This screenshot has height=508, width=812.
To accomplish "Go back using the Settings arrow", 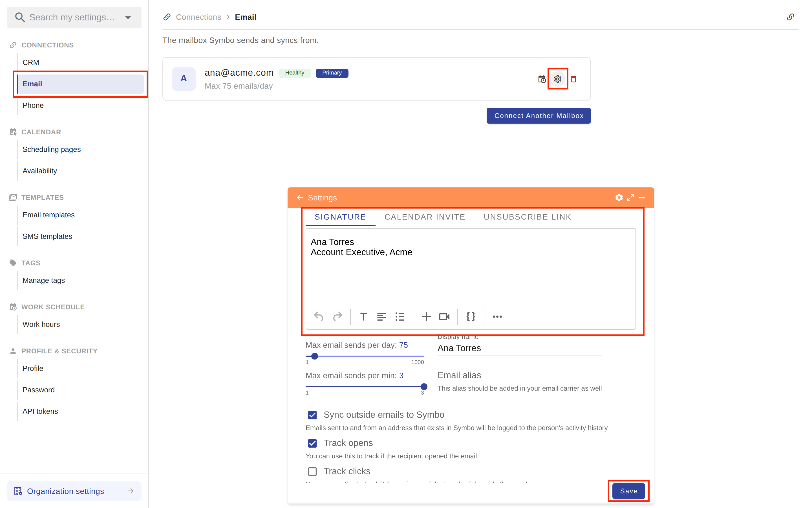I will [300, 198].
